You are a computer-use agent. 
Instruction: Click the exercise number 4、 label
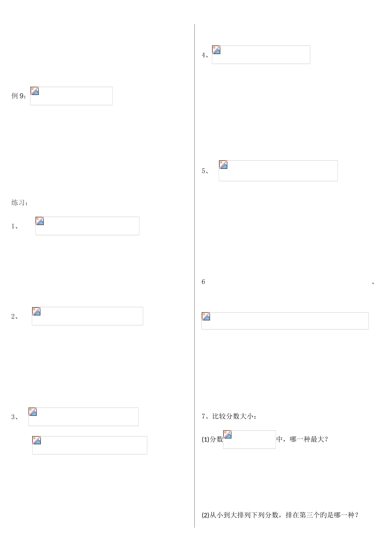point(205,55)
